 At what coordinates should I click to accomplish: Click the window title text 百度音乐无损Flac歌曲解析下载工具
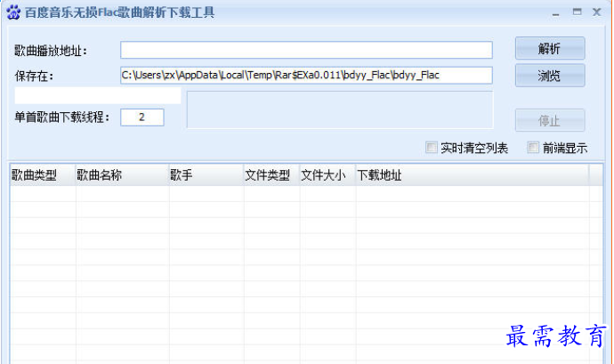[x=120, y=12]
